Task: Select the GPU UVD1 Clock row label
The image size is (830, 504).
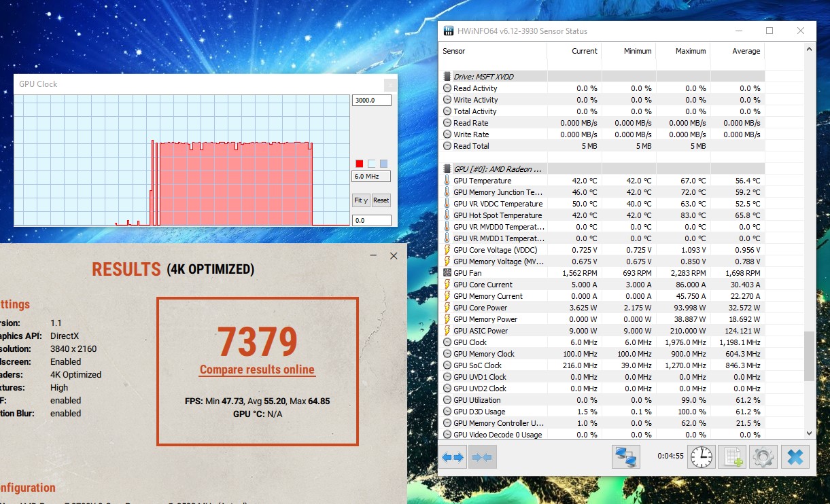Action: [x=480, y=377]
